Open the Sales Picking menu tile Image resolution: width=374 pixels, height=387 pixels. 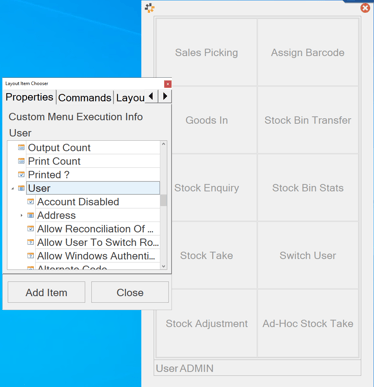(207, 52)
